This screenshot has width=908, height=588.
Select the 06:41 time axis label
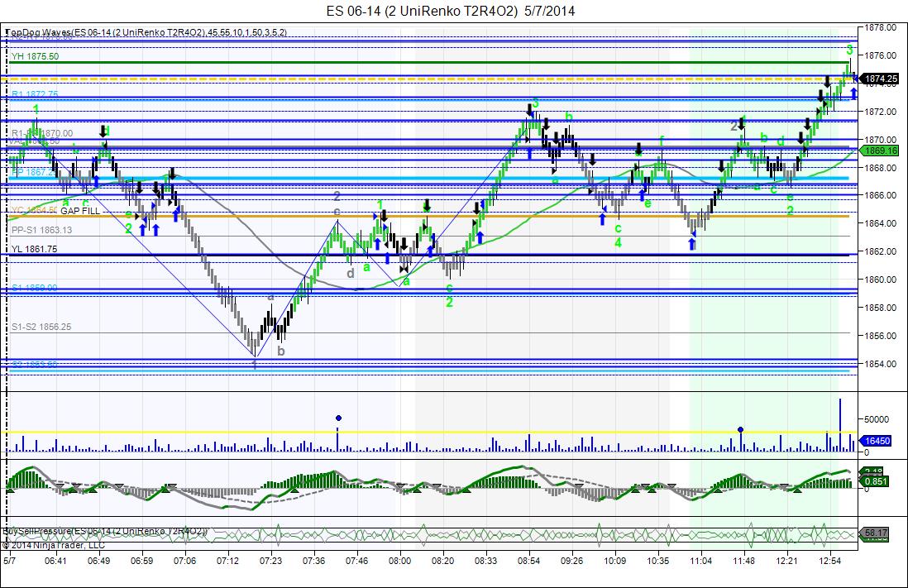click(x=55, y=561)
